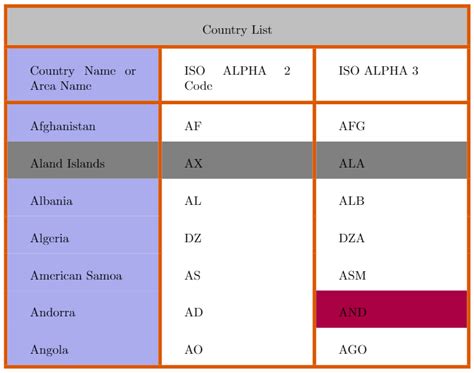The width and height of the screenshot is (474, 373).
Task: Click the ALB code cell
Action: (x=392, y=198)
